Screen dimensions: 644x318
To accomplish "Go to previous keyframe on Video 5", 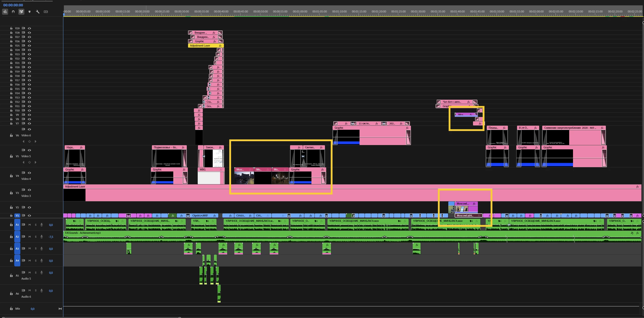I will [x=23, y=162].
